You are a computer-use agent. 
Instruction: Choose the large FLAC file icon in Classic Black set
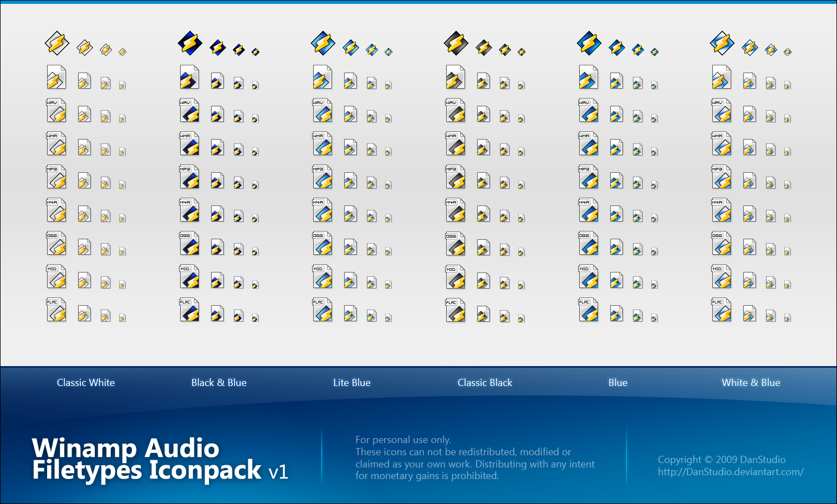456,310
